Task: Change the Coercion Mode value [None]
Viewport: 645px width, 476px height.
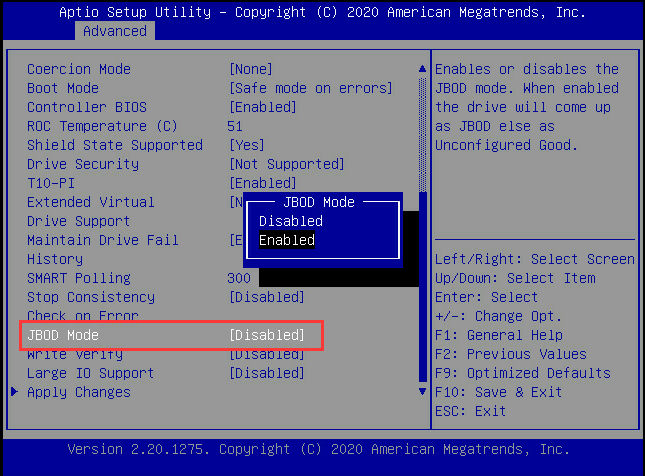Action: [251, 69]
